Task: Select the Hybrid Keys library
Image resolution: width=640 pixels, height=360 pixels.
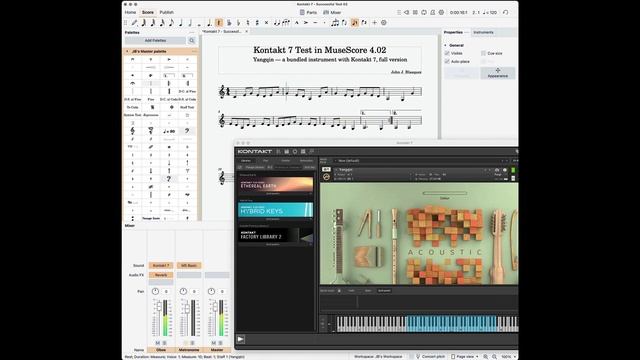Action: (276, 211)
